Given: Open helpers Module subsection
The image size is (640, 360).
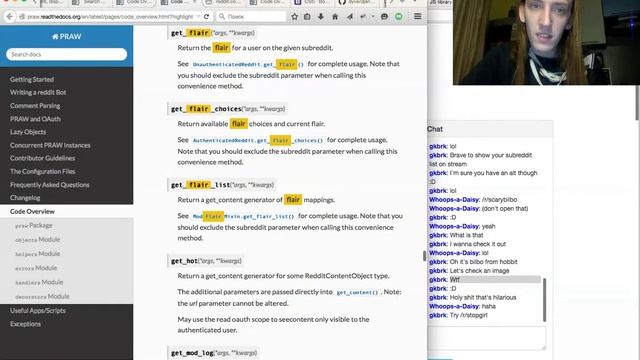Looking at the screenshot, I should [x=38, y=254].
